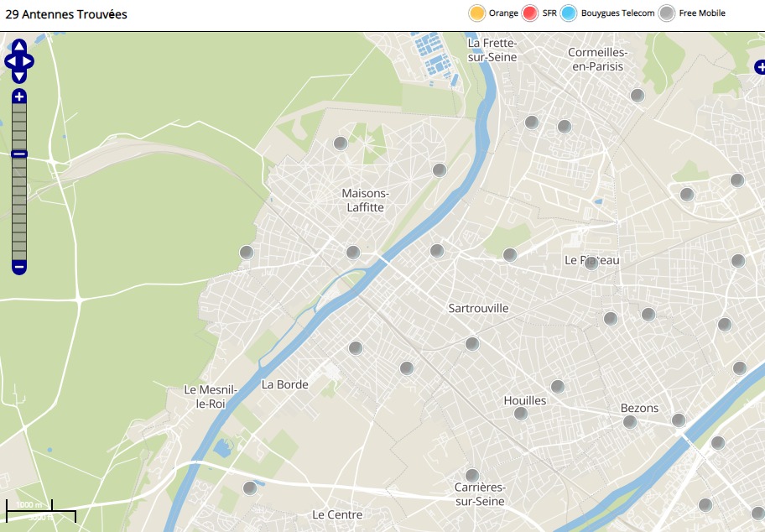Click the Free Mobile legend label
765x532 pixels.
click(x=702, y=13)
